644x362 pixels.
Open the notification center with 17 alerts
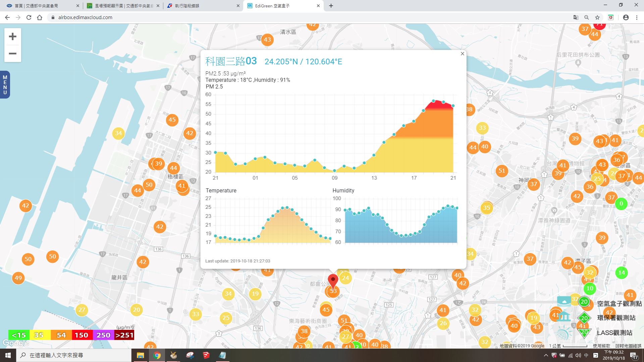tap(634, 356)
